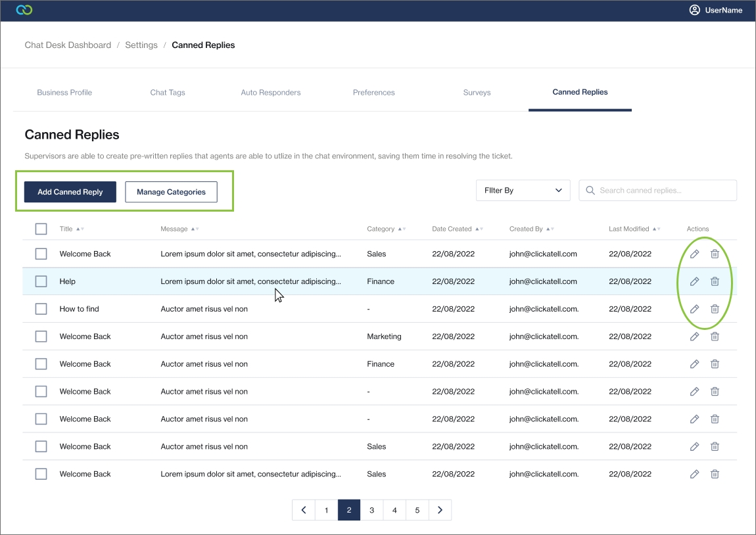Switch to the Auto Responders tab

270,93
